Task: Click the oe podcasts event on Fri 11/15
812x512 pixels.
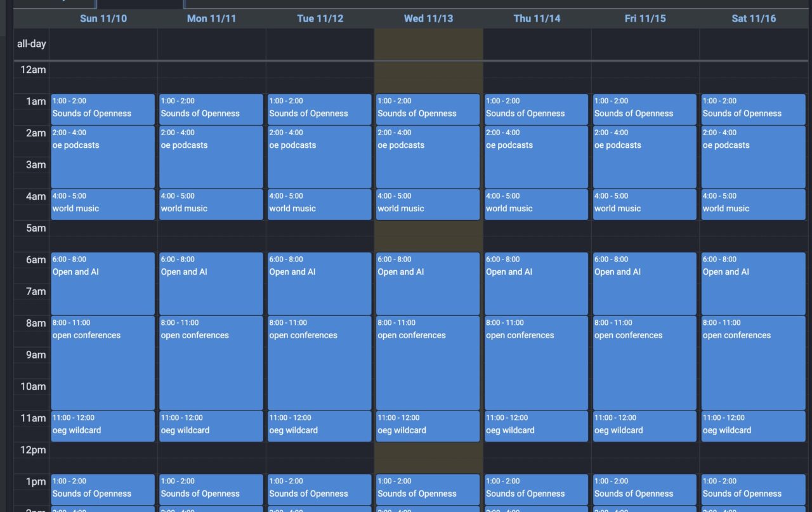Action: tap(645, 157)
